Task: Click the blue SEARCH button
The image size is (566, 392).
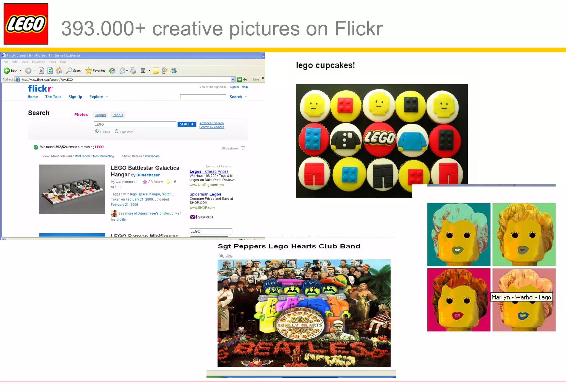Action: pos(187,124)
